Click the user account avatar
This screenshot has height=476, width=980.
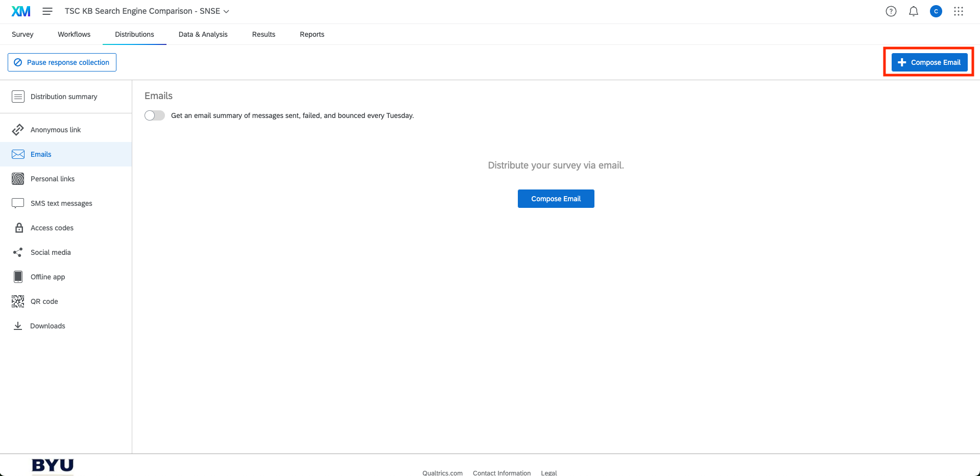936,11
